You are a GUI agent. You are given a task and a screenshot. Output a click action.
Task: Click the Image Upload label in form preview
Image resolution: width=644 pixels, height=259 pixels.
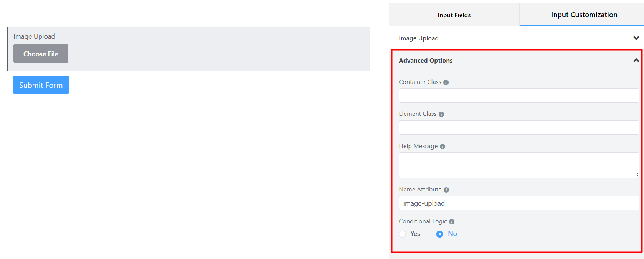[x=34, y=36]
